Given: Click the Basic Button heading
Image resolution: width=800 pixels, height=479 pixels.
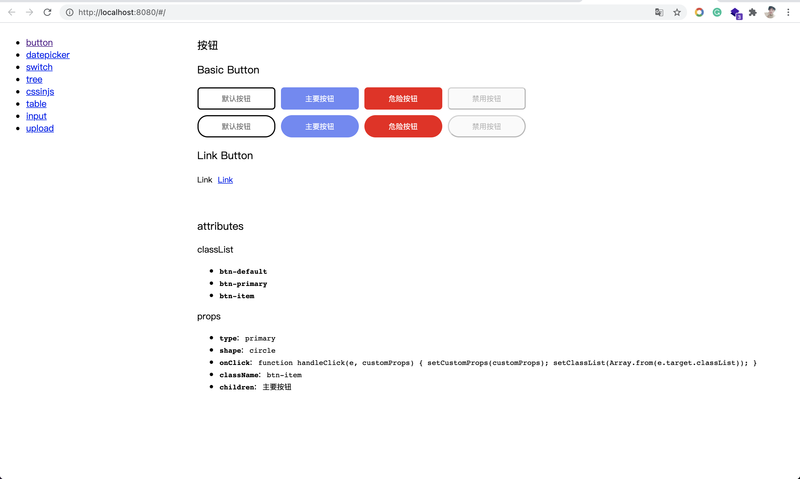Looking at the screenshot, I should [x=228, y=70].
